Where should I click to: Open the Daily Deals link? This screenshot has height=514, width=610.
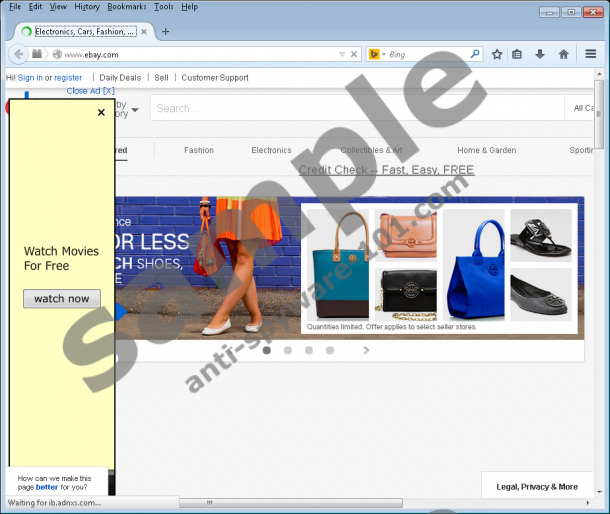[120, 77]
